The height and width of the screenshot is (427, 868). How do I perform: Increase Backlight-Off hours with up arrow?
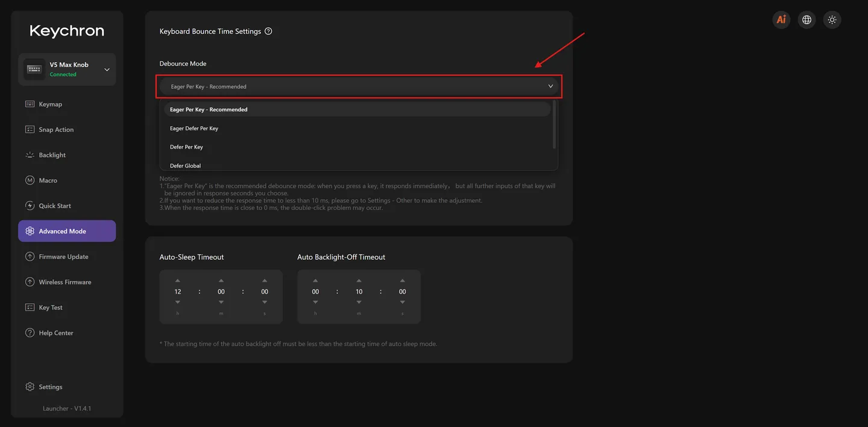click(x=315, y=280)
